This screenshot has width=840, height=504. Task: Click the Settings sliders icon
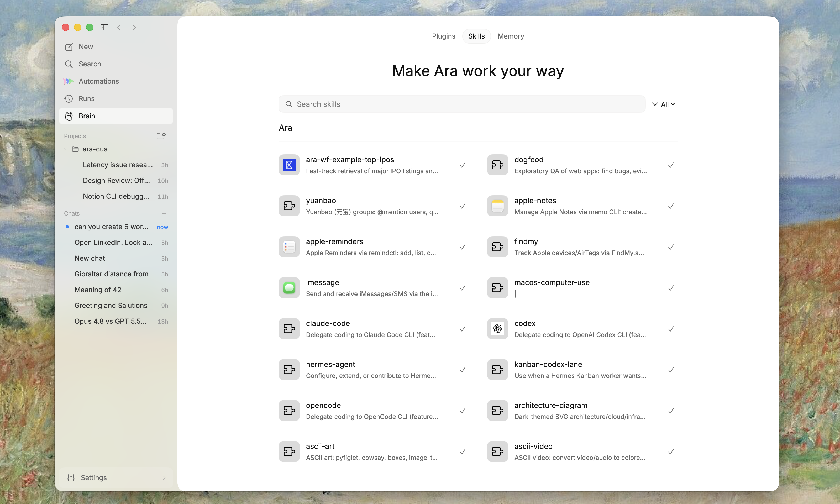(x=71, y=478)
